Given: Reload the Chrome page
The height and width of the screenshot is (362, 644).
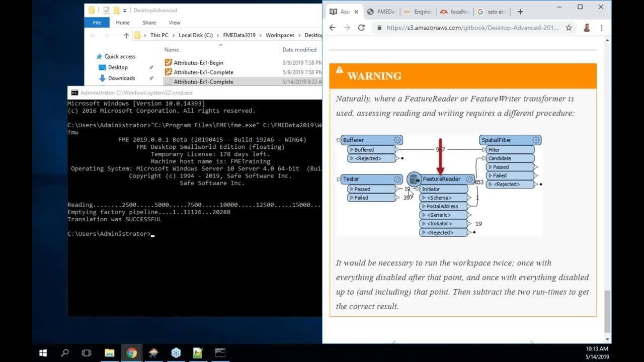Looking at the screenshot, I should tap(361, 28).
